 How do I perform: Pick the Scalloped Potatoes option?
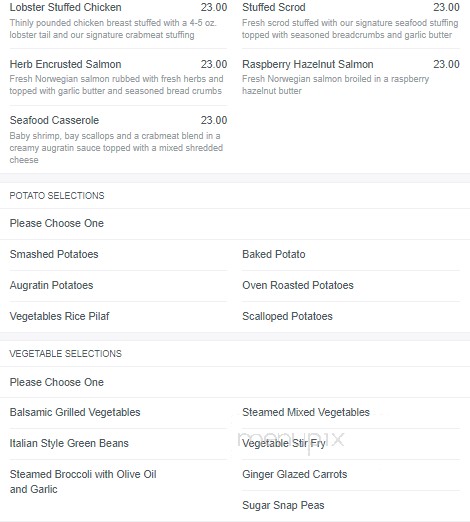(287, 316)
